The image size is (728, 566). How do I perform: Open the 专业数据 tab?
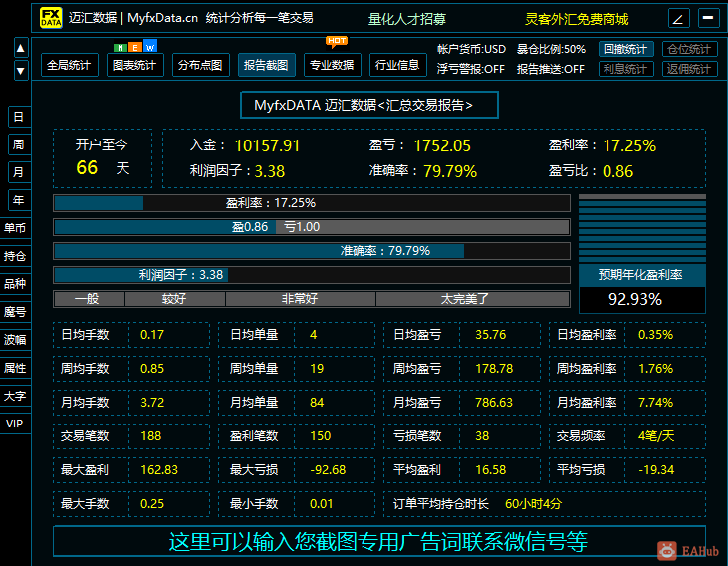coord(333,65)
